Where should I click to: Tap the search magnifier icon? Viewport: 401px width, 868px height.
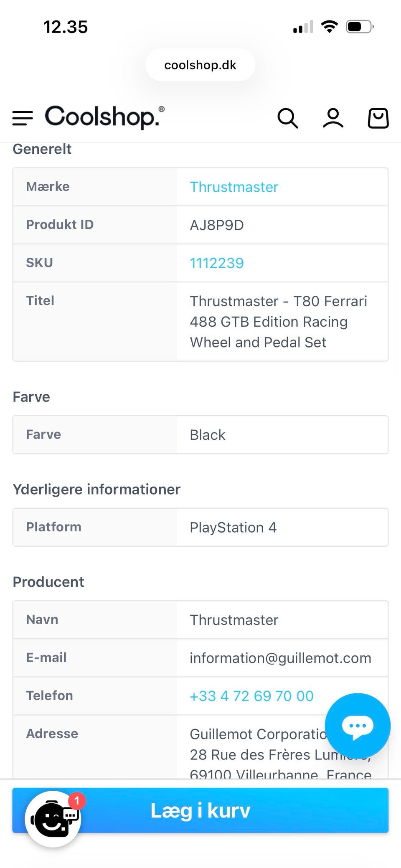[x=288, y=118]
